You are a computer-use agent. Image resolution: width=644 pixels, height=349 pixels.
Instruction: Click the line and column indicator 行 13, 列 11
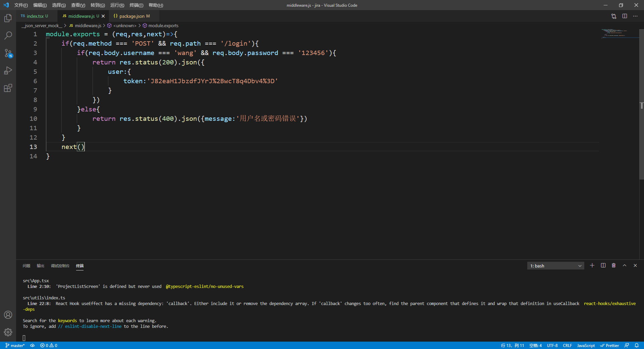[512, 345]
